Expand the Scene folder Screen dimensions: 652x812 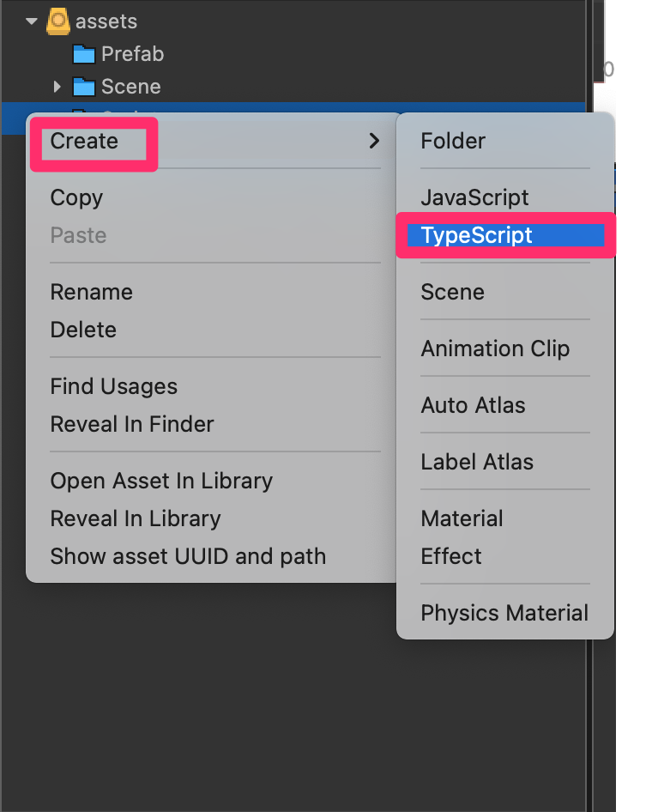coord(57,87)
